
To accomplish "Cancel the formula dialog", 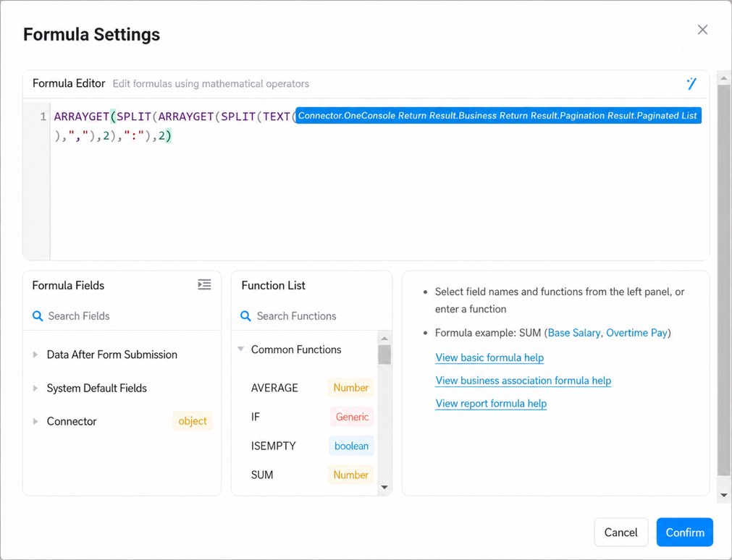I will (x=620, y=532).
